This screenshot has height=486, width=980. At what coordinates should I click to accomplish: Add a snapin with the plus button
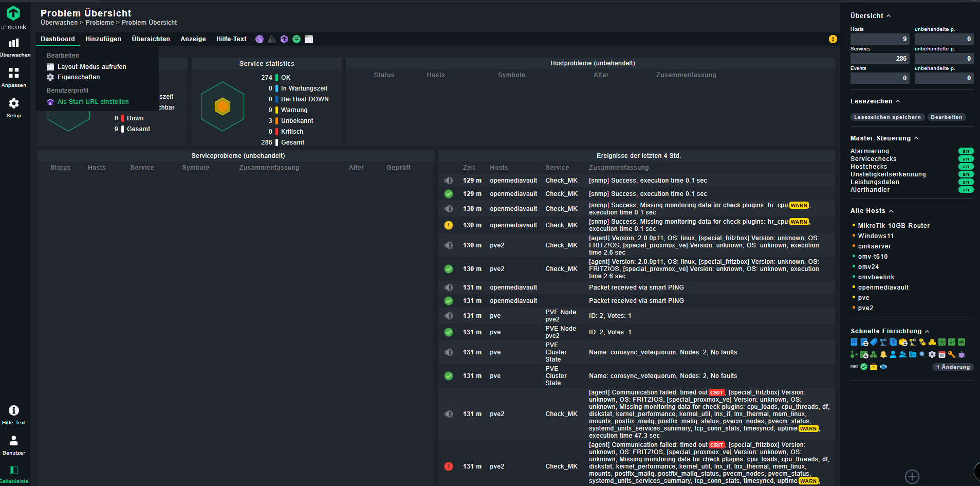912,477
